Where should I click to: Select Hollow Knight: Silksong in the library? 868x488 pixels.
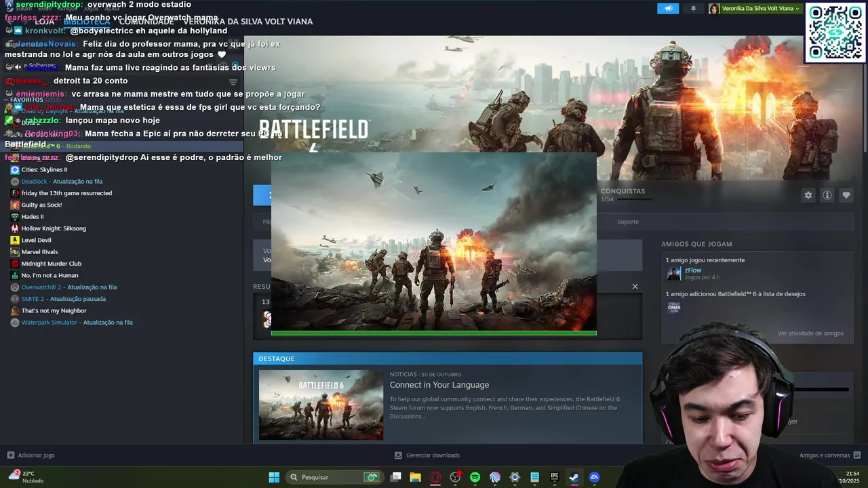coord(54,228)
